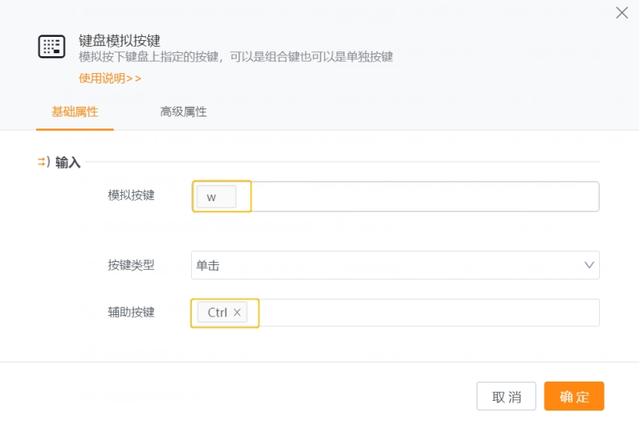Click the 输入 section heading text
This screenshot has width=640, height=425.
point(68,162)
